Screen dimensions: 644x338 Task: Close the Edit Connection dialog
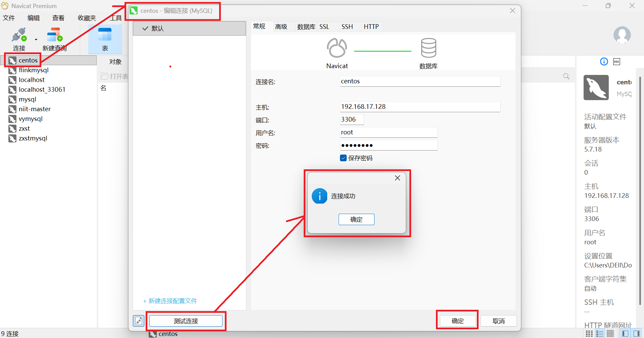[512, 11]
